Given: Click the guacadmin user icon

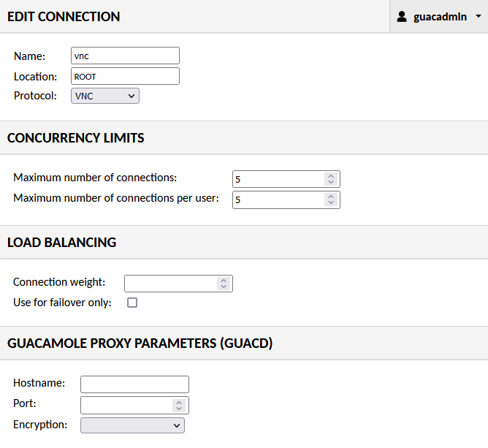Looking at the screenshot, I should click(402, 17).
